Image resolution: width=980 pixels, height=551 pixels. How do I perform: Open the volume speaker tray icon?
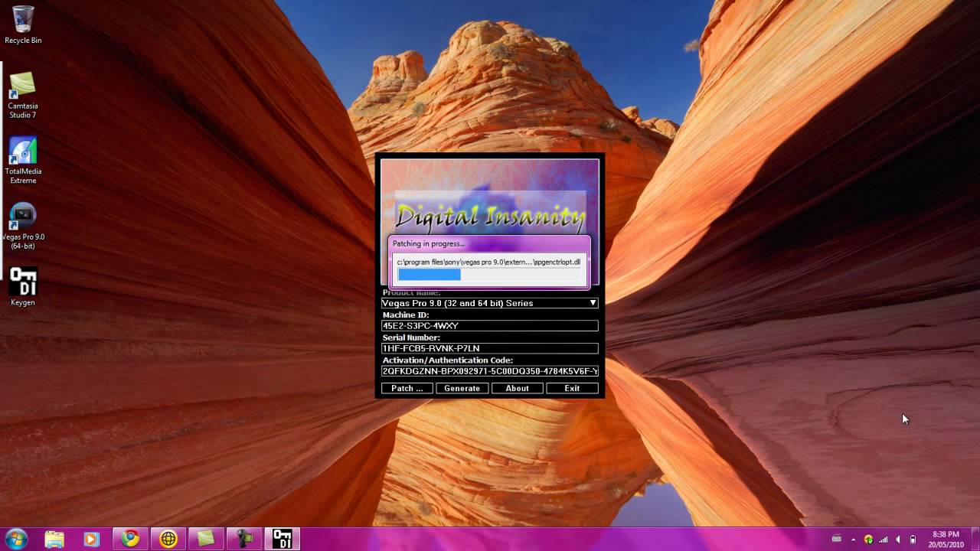click(898, 540)
